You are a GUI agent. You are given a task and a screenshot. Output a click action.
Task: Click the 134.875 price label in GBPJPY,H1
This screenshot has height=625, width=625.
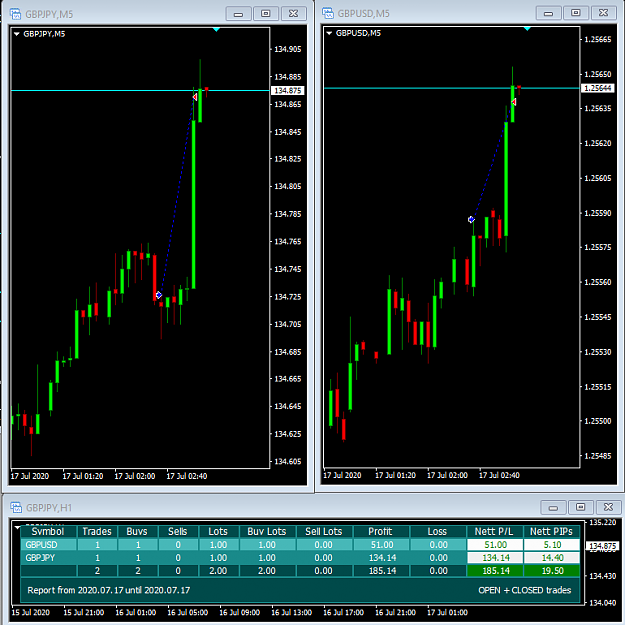point(602,546)
